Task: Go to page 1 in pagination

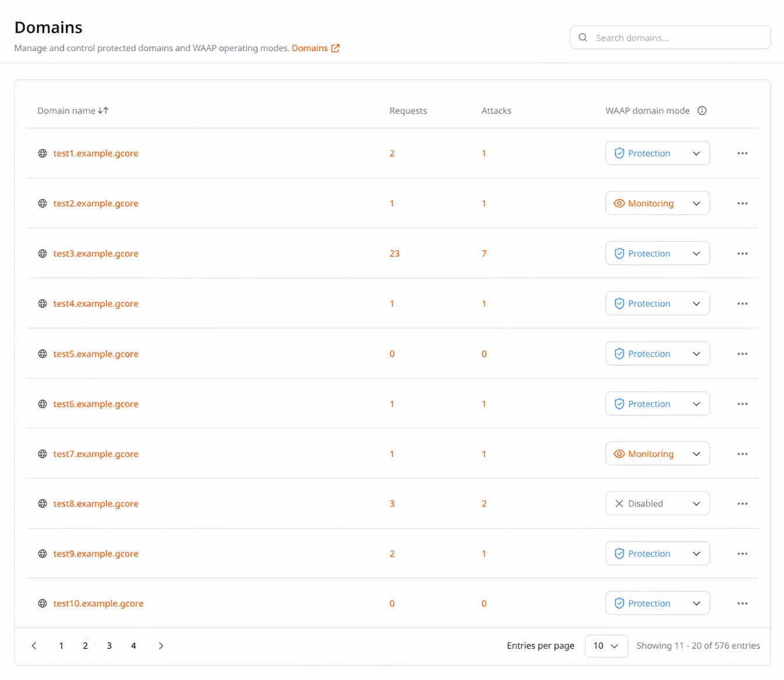Action: [61, 646]
